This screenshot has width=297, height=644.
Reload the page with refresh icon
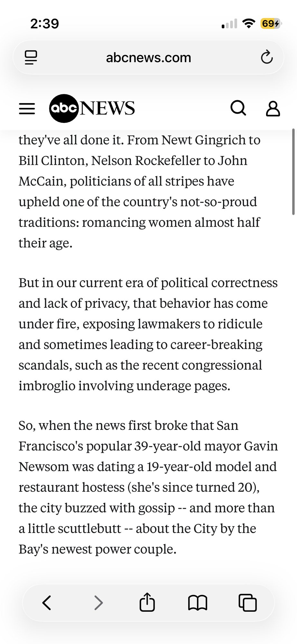266,58
